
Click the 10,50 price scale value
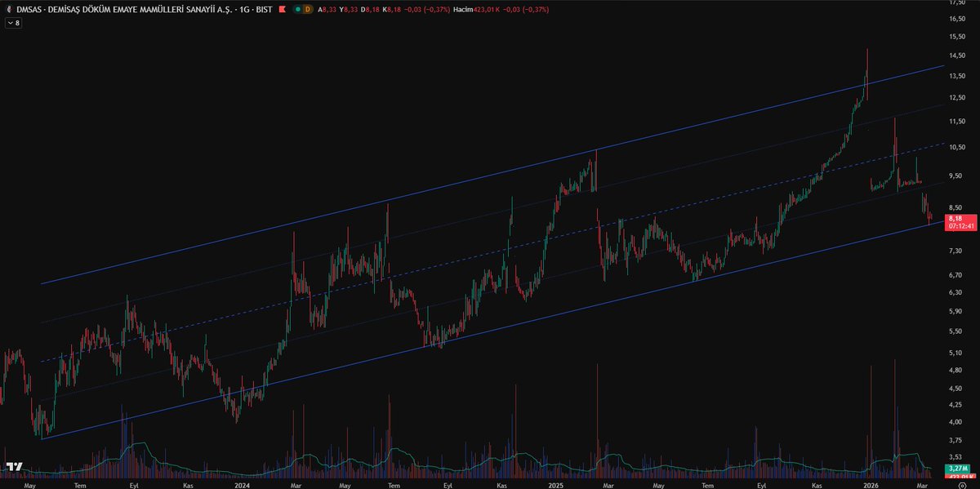point(957,147)
